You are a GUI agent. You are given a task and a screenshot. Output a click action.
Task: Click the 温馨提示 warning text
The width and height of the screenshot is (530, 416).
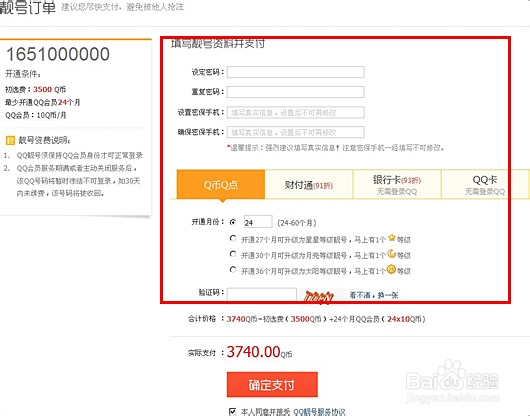[335, 148]
